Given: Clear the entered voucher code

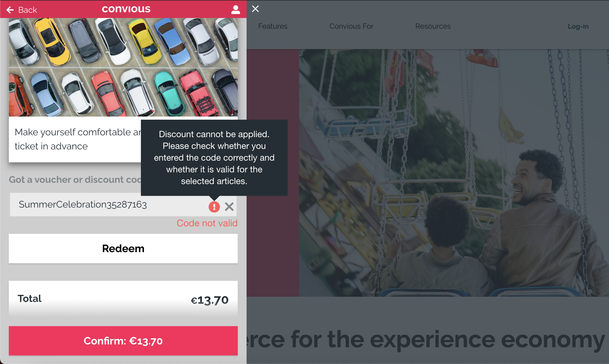Looking at the screenshot, I should click(x=229, y=207).
